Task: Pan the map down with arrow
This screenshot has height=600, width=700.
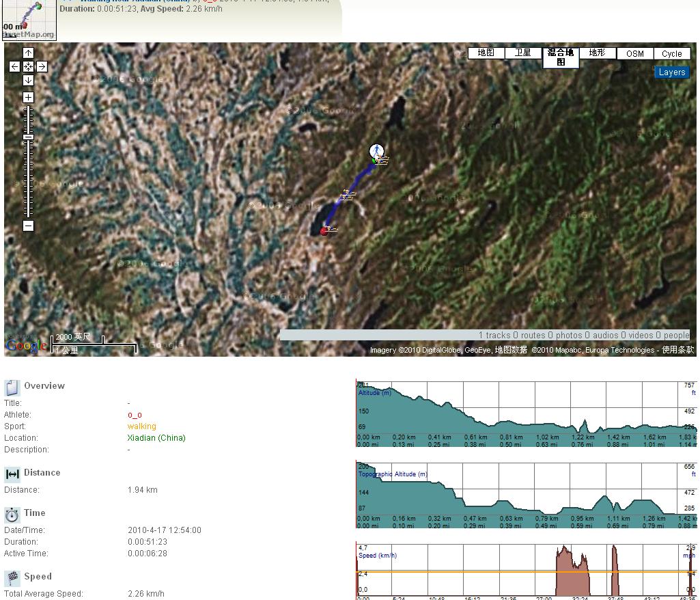Action: tap(28, 81)
